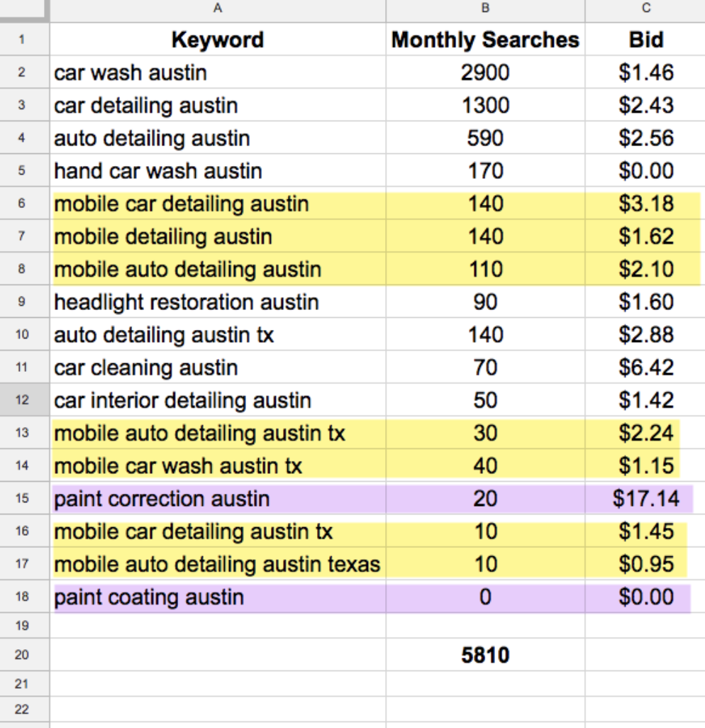The image size is (705, 728).
Task: Select the 'Keyword' header cell
Action: point(217,40)
